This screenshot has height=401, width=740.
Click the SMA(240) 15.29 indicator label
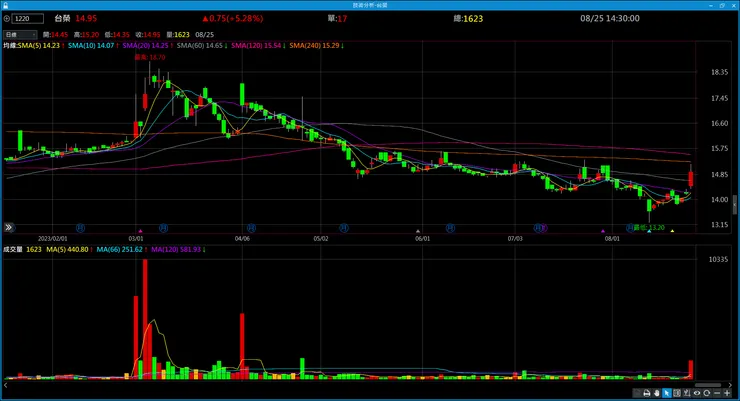[x=314, y=46]
